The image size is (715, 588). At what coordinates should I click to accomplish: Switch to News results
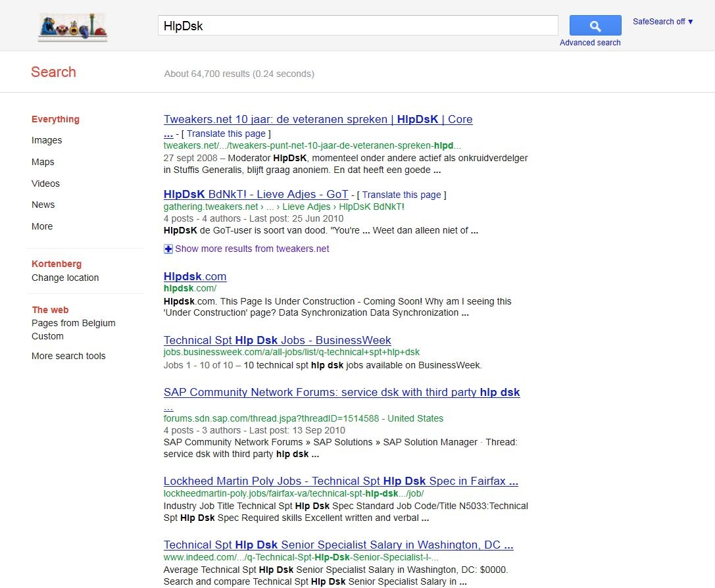pos(43,205)
